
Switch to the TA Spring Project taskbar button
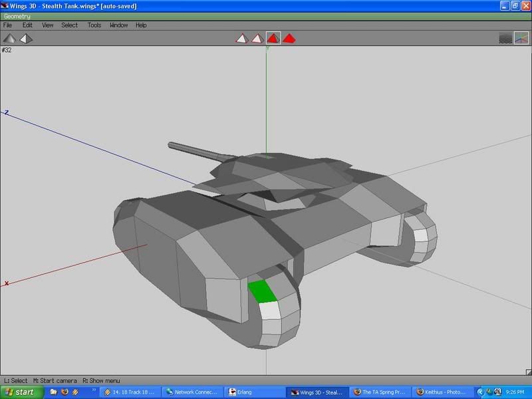coord(380,392)
